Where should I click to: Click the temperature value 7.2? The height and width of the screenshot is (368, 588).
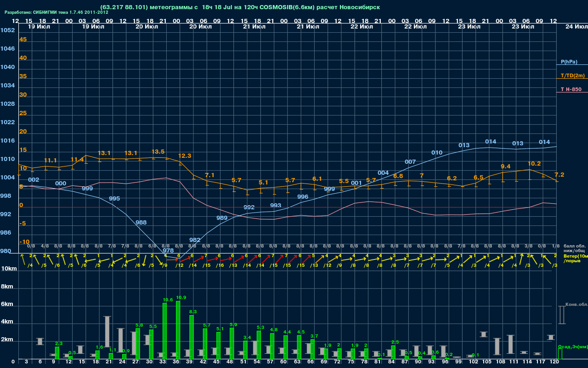click(x=560, y=175)
